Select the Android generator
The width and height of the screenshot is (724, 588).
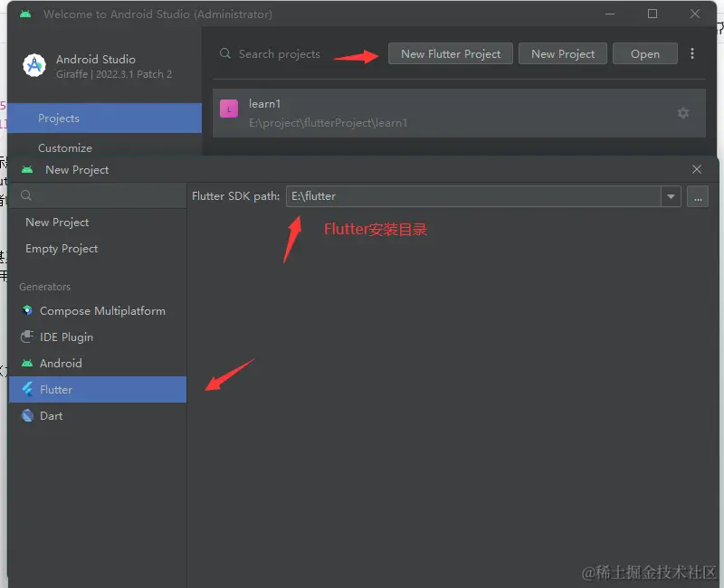(x=98, y=364)
